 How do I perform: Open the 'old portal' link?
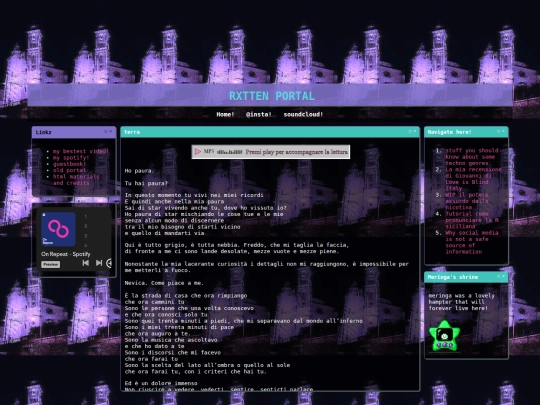tap(69, 170)
